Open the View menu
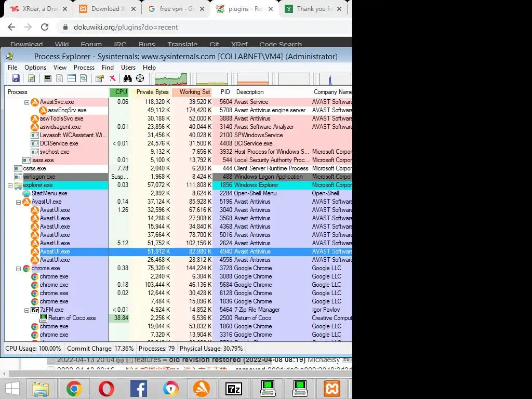The image size is (532, 399). coord(60,68)
